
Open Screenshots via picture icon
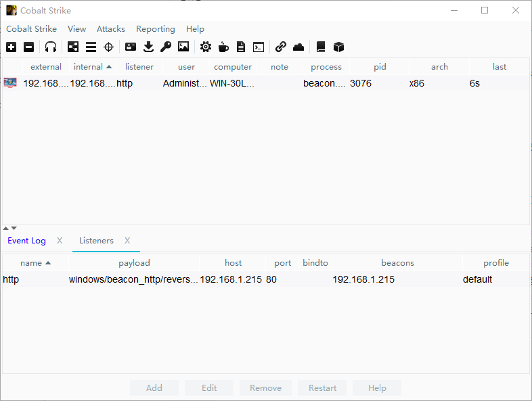pyautogui.click(x=183, y=47)
